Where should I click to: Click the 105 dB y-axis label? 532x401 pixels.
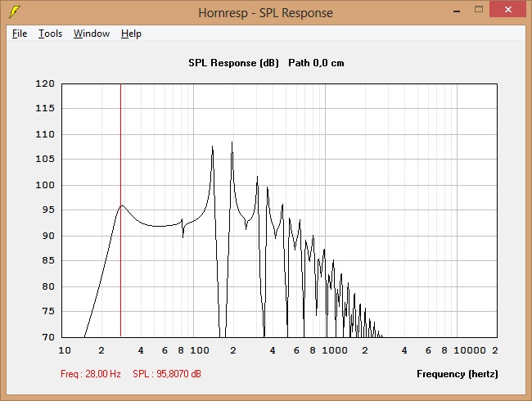(x=45, y=159)
